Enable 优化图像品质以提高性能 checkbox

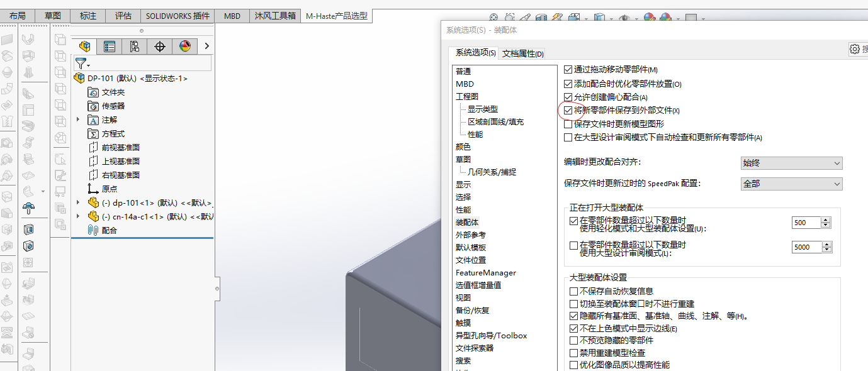pos(573,365)
